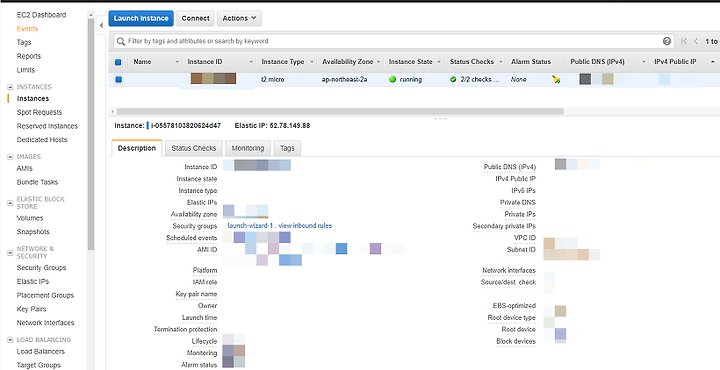This screenshot has width=720, height=370.
Task: Collapse the INSTANCES section in the sidebar
Action: point(11,87)
